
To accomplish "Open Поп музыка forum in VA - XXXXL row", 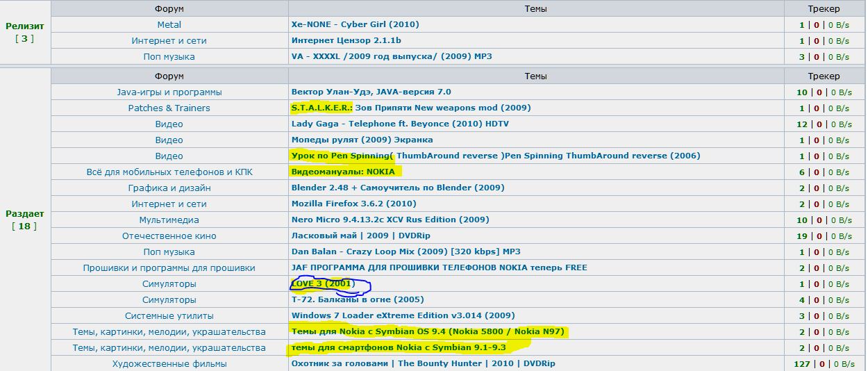I will [x=169, y=56].
